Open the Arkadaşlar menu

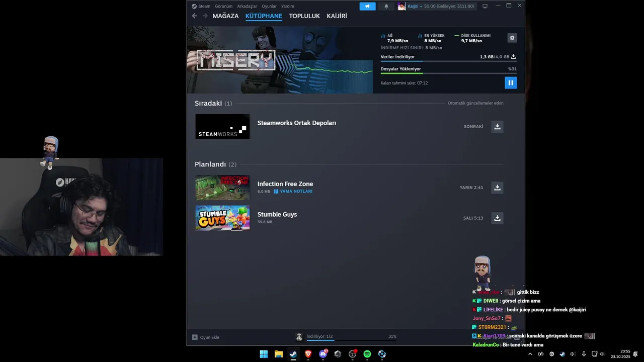(247, 6)
